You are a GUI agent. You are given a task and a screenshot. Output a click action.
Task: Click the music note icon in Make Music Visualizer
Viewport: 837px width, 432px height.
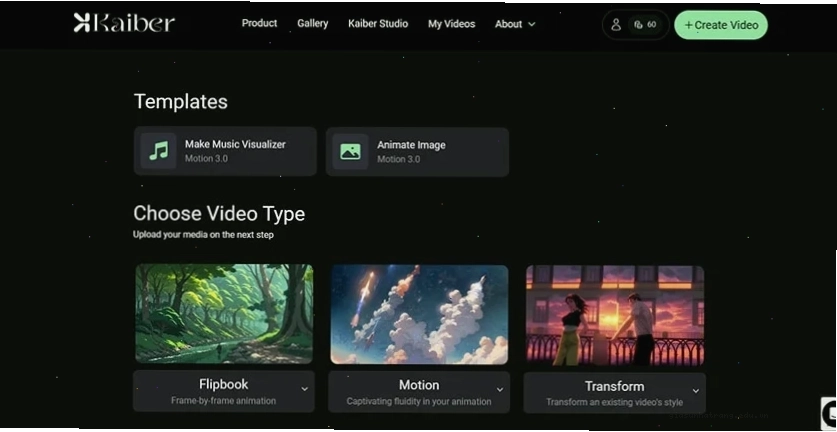(159, 151)
